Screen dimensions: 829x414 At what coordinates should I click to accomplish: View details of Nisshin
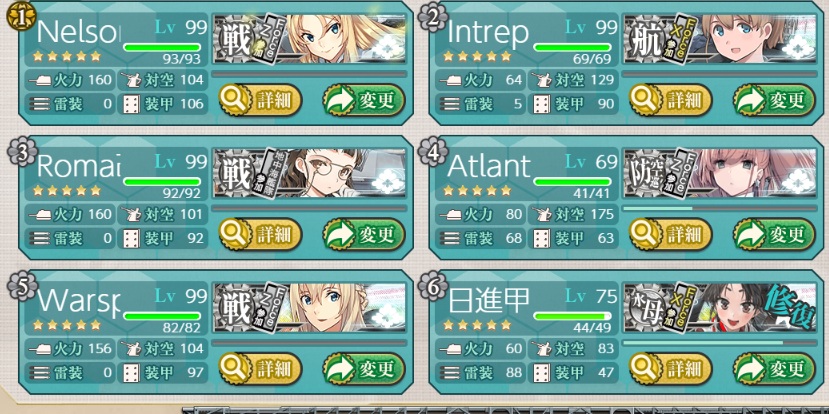coord(670,369)
